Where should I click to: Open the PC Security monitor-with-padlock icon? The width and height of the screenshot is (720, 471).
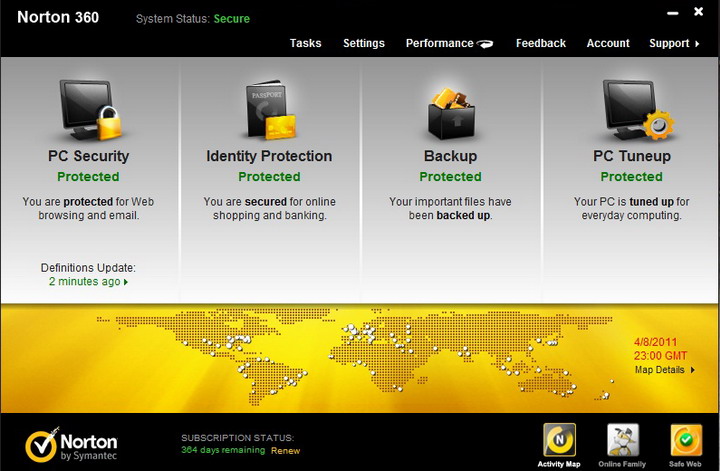(x=90, y=110)
